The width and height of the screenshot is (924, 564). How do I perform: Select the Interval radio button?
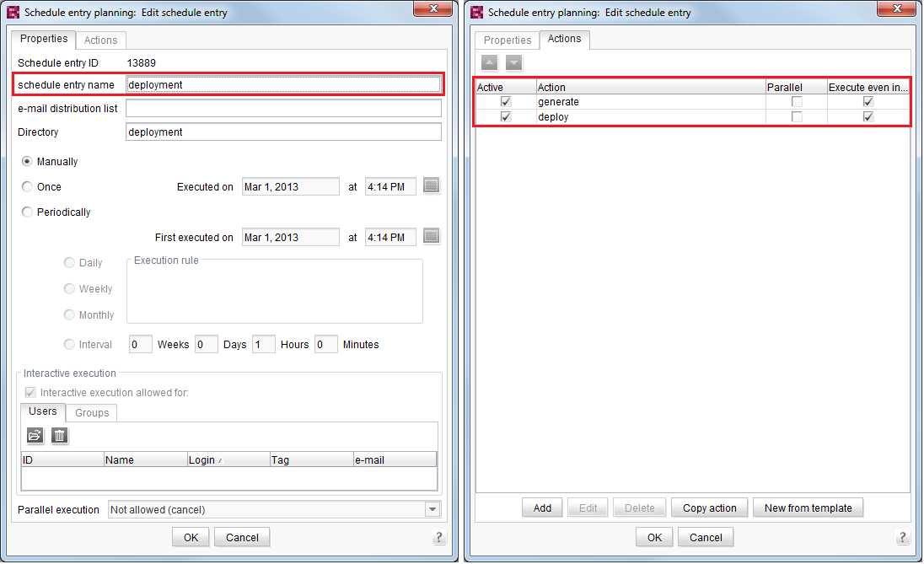[x=69, y=344]
